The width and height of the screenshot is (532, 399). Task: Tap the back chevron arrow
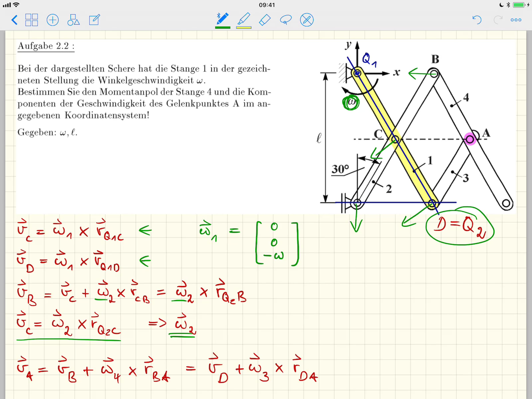click(14, 20)
